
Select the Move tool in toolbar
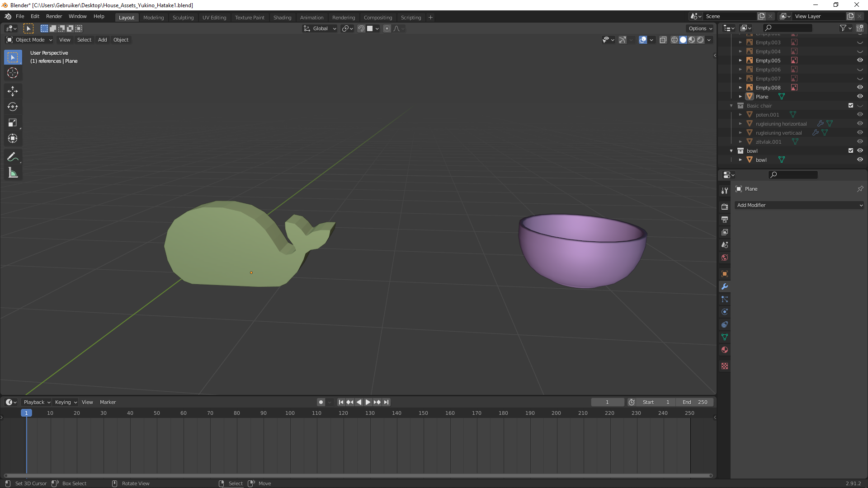13,91
